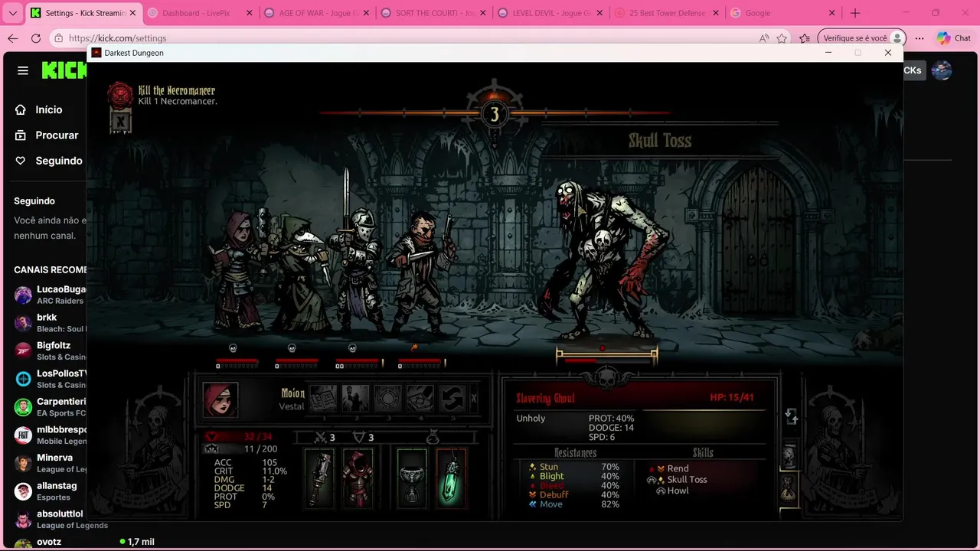Open the browser settings and more menu
The height and width of the screenshot is (551, 980).
click(920, 38)
